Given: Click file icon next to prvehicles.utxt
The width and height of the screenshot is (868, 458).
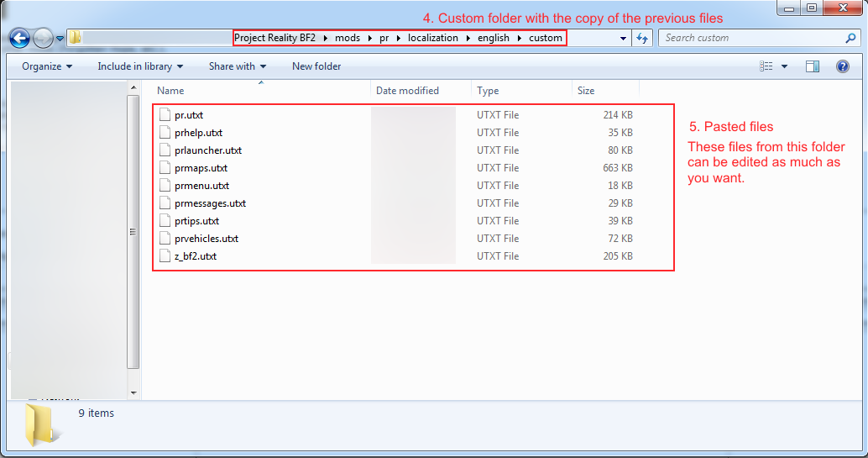Looking at the screenshot, I should tap(165, 239).
